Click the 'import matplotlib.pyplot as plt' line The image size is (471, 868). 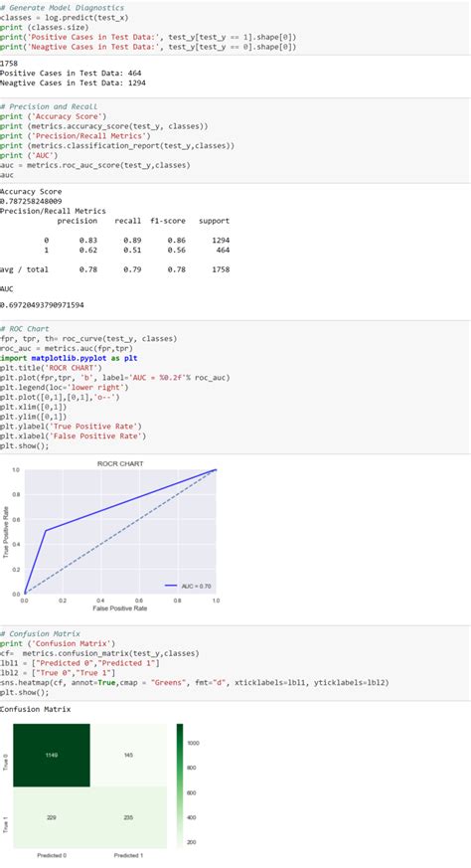click(69, 358)
